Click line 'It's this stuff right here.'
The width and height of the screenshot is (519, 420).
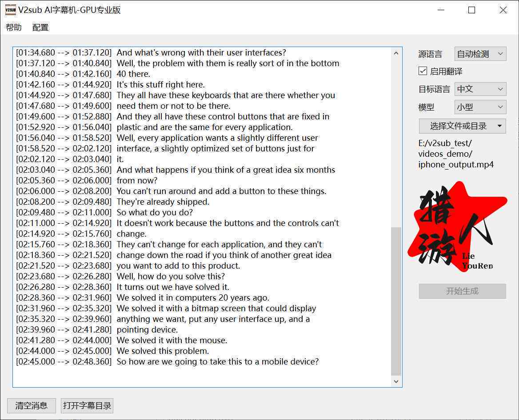(160, 84)
